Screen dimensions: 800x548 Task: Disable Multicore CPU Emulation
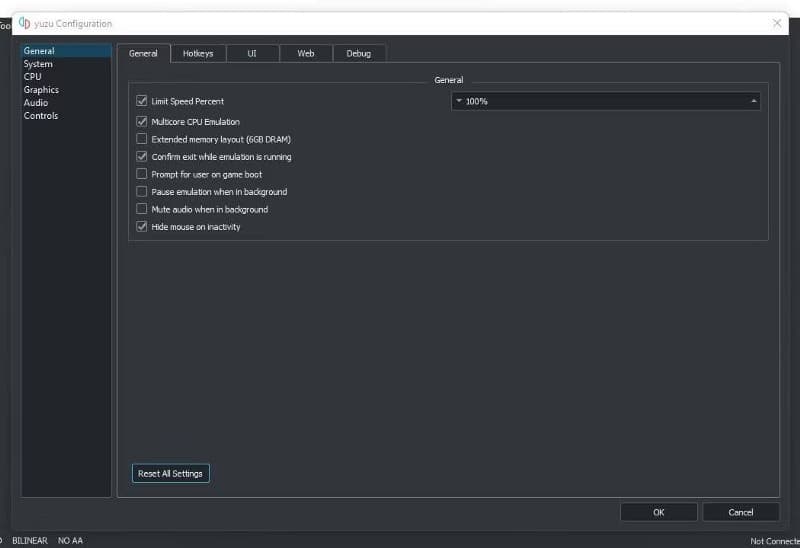pyautogui.click(x=141, y=121)
